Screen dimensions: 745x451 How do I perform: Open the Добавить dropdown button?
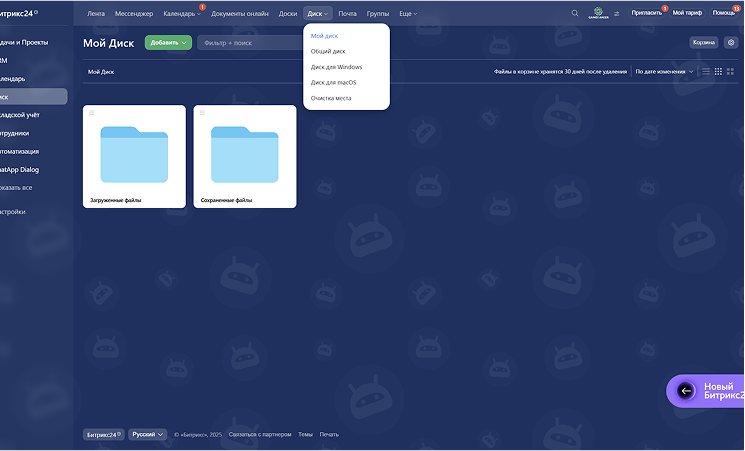(x=168, y=43)
